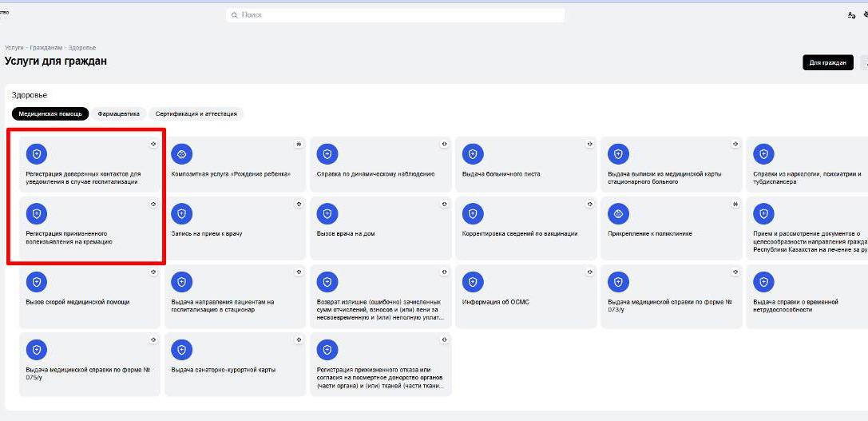Click shield icon on Выдача направления пациентам card
868x421 pixels.
(181, 282)
